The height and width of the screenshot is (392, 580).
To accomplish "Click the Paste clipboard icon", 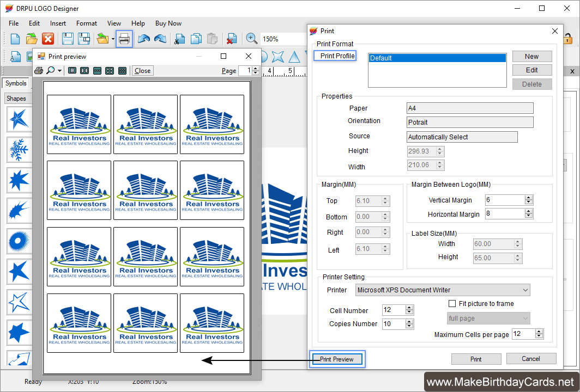I will (212, 39).
